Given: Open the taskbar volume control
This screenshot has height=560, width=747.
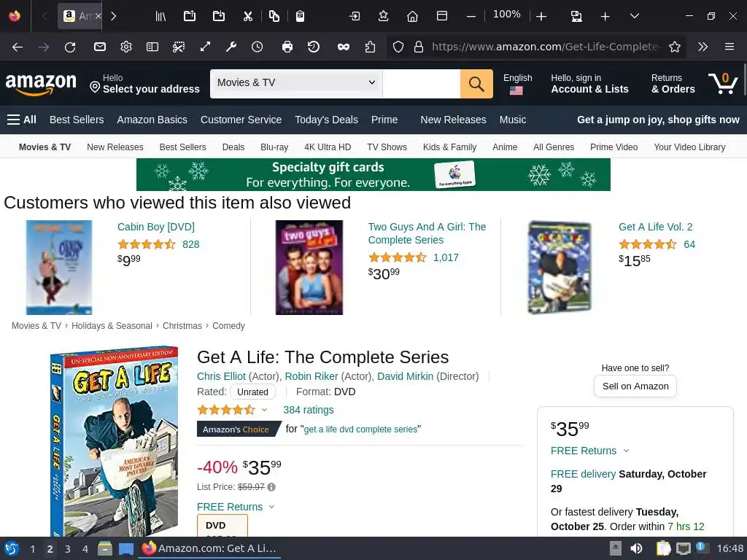Looking at the screenshot, I should click(x=636, y=548).
